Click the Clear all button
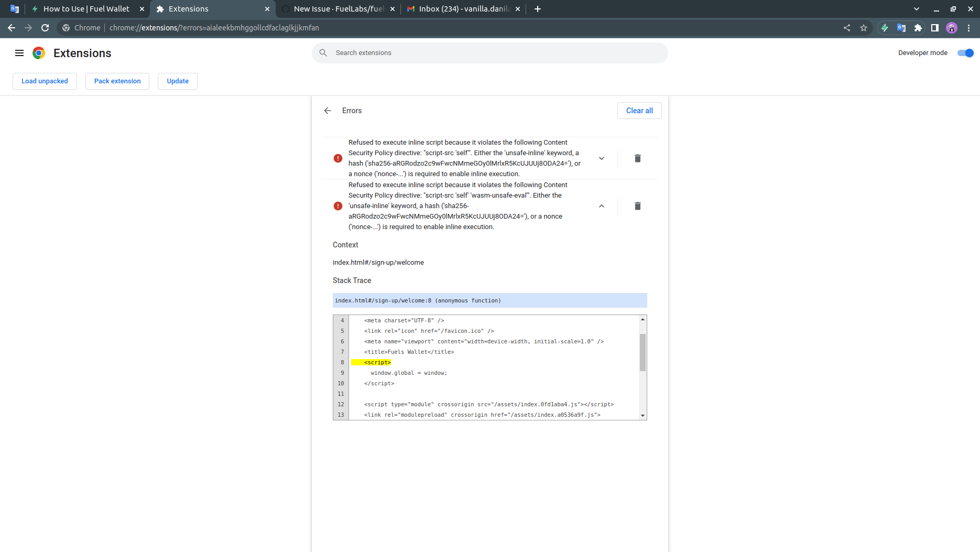Image resolution: width=980 pixels, height=552 pixels. click(x=639, y=111)
